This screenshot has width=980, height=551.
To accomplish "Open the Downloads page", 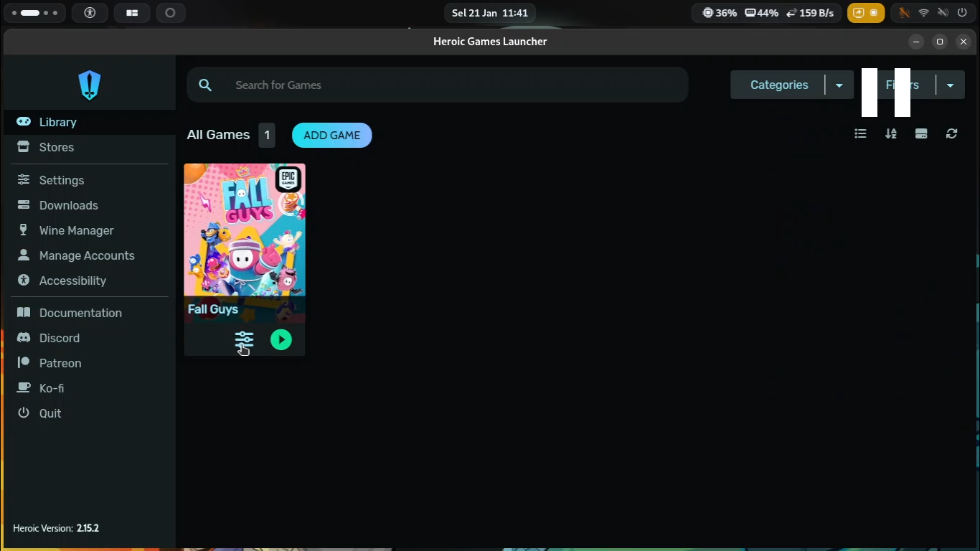I will tap(90, 205).
